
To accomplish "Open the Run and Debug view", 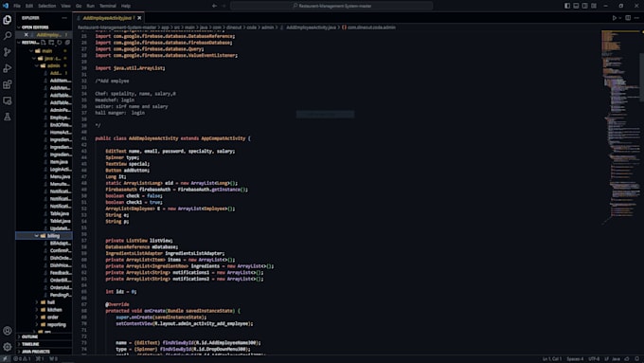I will coord(8,68).
